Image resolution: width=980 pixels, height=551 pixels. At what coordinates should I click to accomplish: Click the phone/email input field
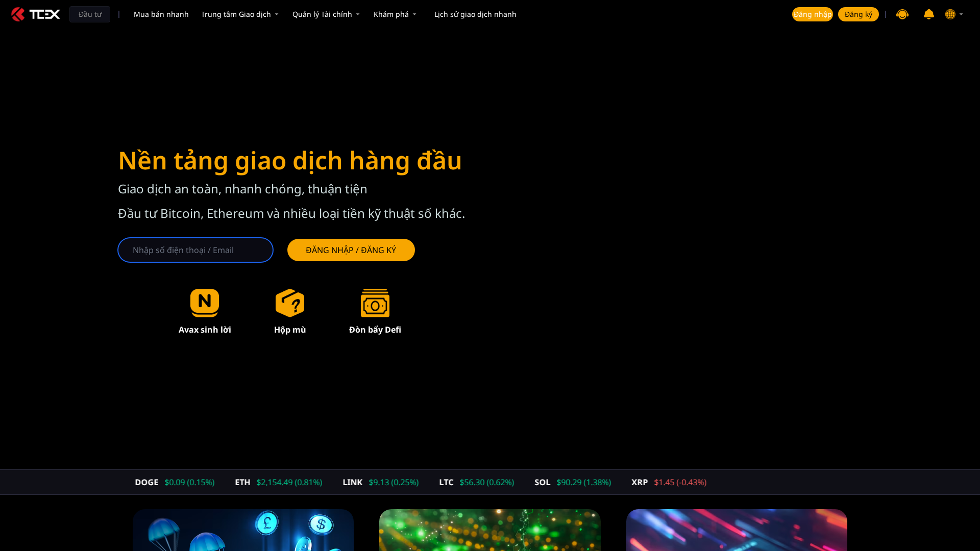tap(195, 250)
